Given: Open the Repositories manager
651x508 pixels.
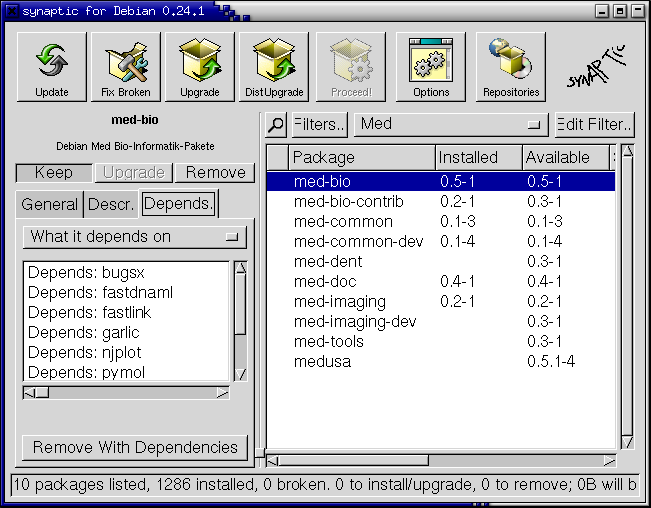Looking at the screenshot, I should pos(511,67).
